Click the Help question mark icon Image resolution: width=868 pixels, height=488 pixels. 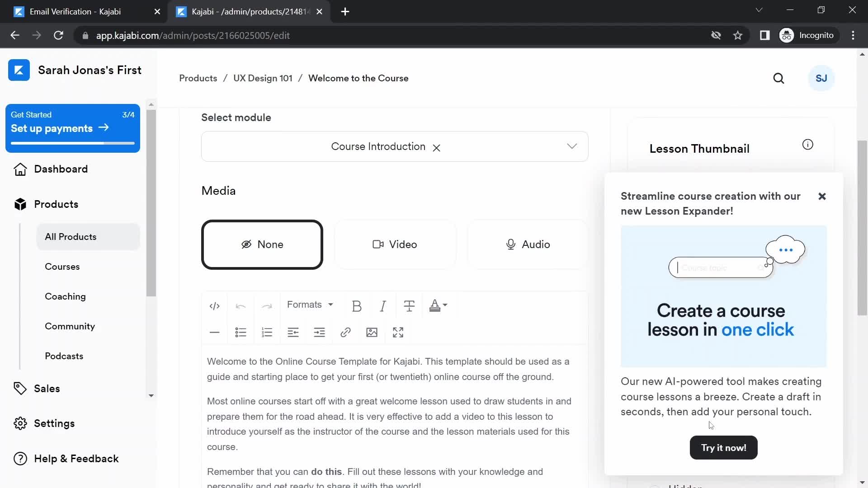(x=20, y=459)
